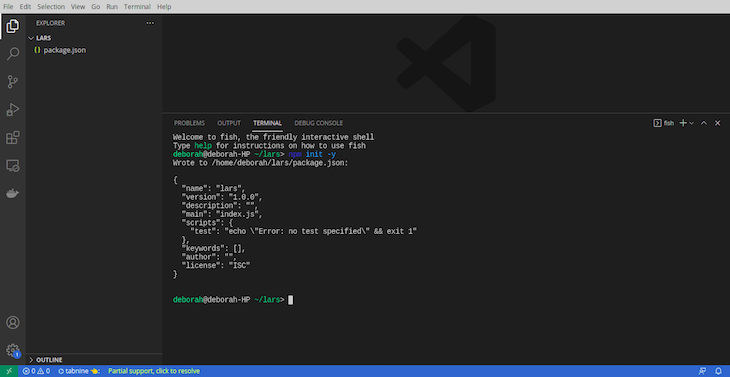The image size is (730, 377).
Task: Open the Help menu
Action: pyautogui.click(x=164, y=7)
